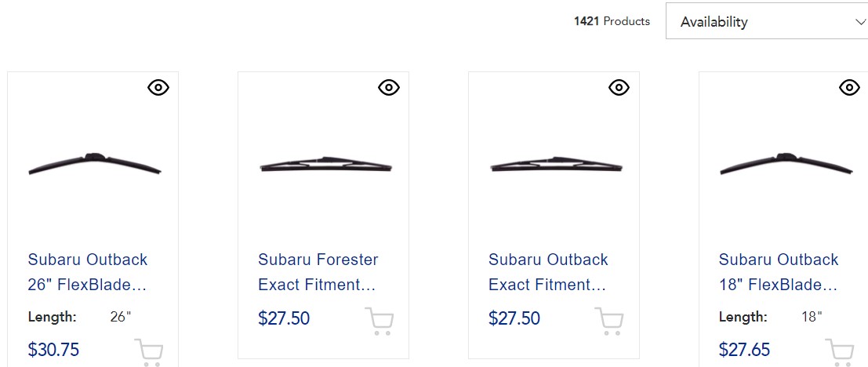Screen dimensions: 868x367
Task: Click quick view eye on Outback 26" FlexBlade
Action: click(x=158, y=88)
